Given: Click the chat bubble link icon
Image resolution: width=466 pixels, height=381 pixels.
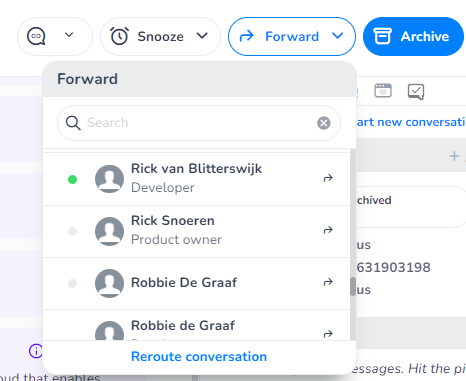Looking at the screenshot, I should [36, 36].
